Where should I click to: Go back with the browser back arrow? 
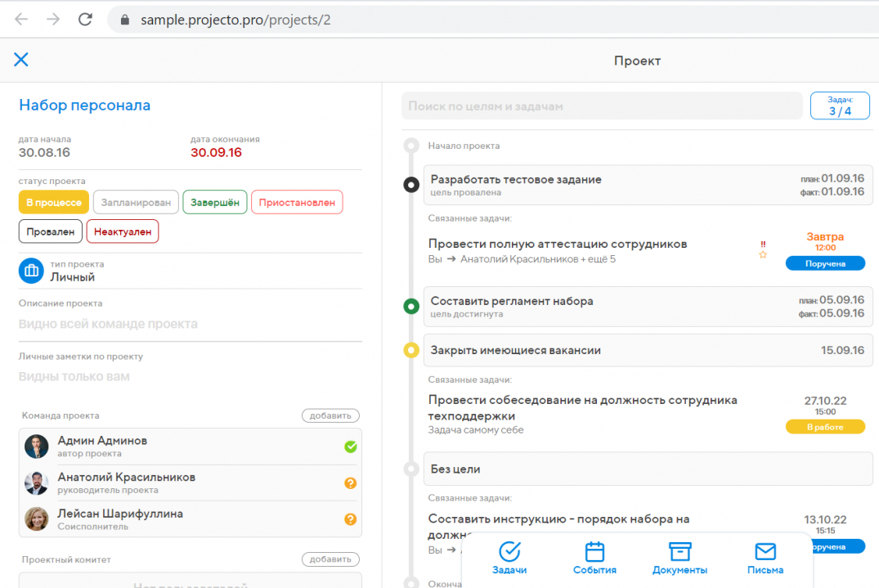coord(21,20)
